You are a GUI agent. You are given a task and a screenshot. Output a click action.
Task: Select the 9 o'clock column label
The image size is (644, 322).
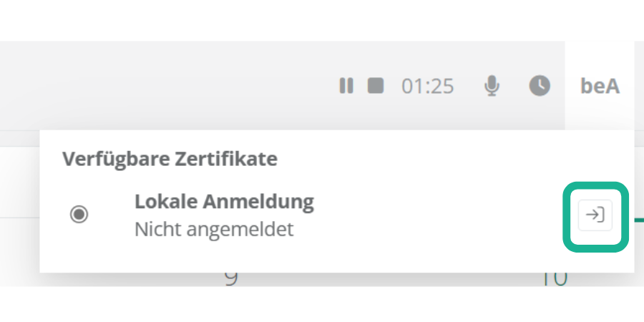coord(230,279)
